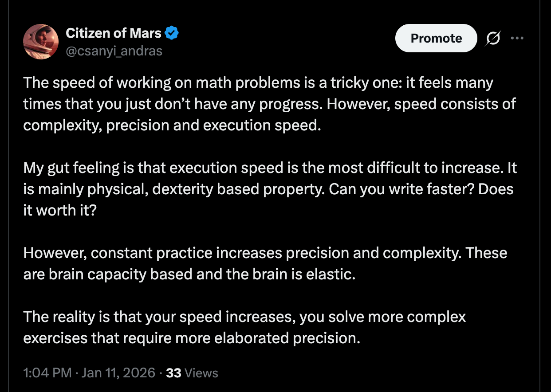The width and height of the screenshot is (551, 392).
Task: Click the "complexity, precision and execution speed" line
Action: [x=171, y=125]
